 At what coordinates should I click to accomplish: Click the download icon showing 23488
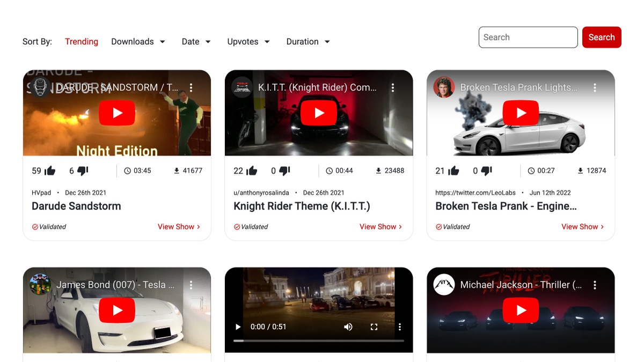[x=378, y=171]
